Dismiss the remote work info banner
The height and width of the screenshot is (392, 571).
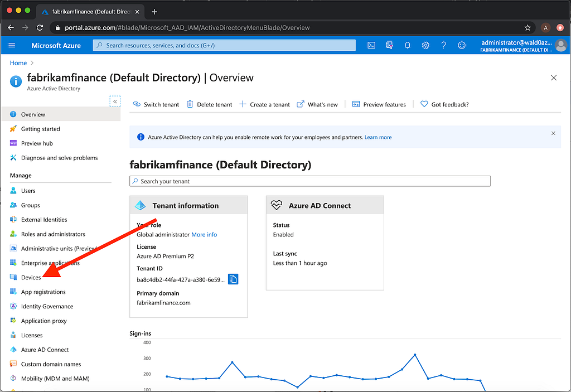(x=553, y=133)
